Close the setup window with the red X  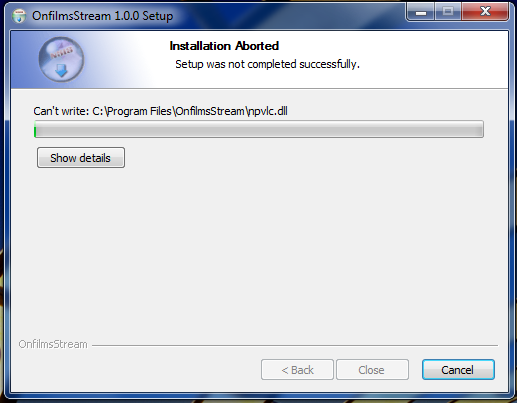[x=485, y=12]
